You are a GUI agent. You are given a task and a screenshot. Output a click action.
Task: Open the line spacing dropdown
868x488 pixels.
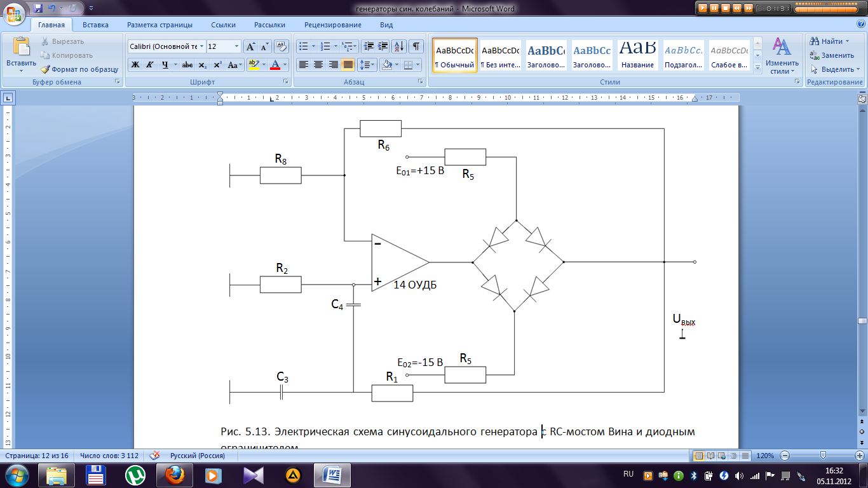pyautogui.click(x=367, y=65)
